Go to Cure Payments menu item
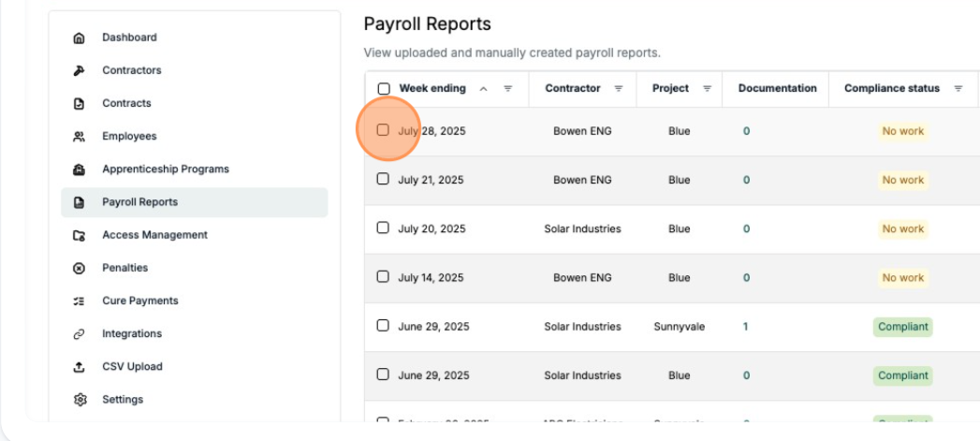The width and height of the screenshot is (980, 441). (139, 301)
